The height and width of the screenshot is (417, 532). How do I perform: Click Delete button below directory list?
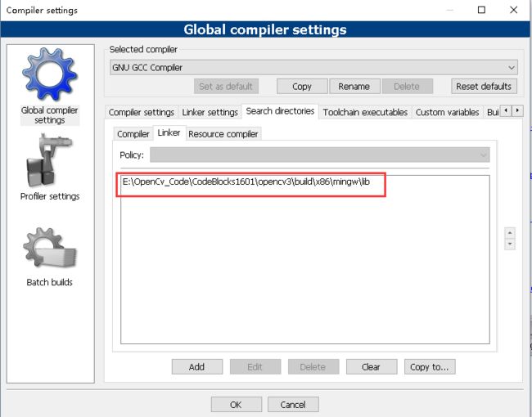click(313, 367)
